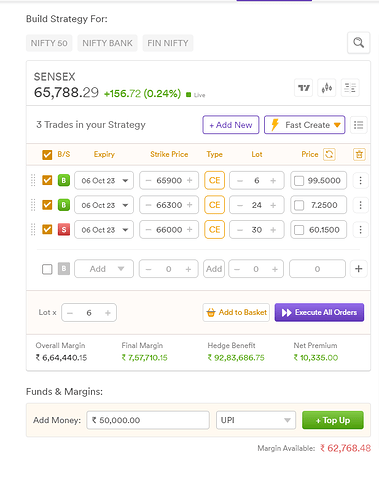
Task: Select NIFTY BANK index chip
Action: (107, 43)
